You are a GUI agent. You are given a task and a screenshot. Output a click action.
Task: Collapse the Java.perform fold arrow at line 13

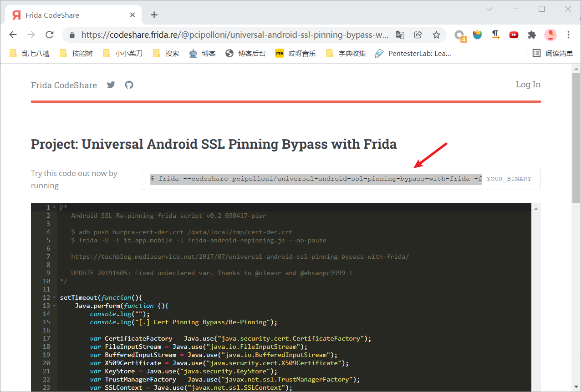[55, 306]
